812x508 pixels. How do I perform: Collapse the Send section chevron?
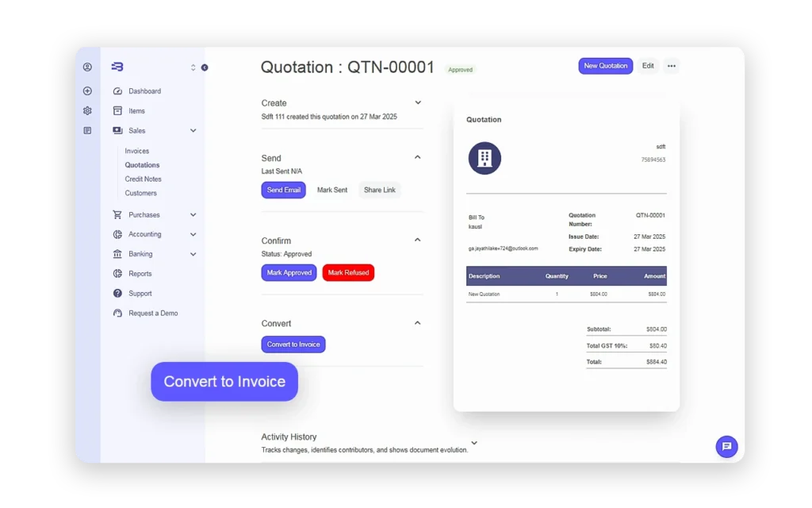click(417, 157)
